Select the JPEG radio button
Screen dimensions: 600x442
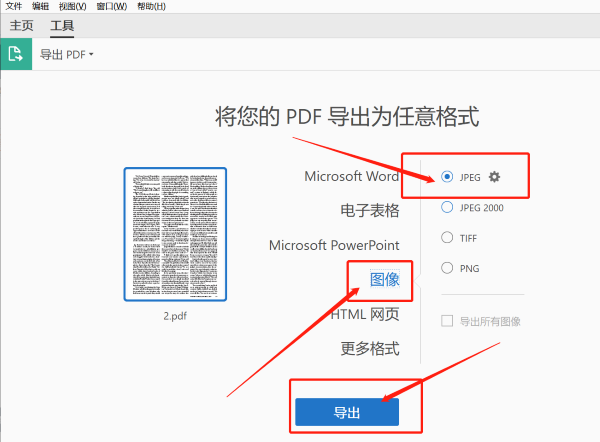[x=447, y=176]
